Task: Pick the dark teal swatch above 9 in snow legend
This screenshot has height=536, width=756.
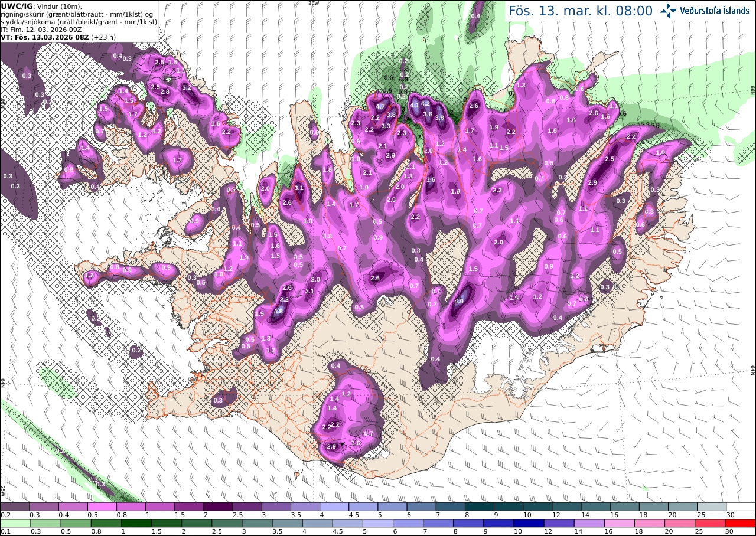Action: pyautogui.click(x=509, y=506)
